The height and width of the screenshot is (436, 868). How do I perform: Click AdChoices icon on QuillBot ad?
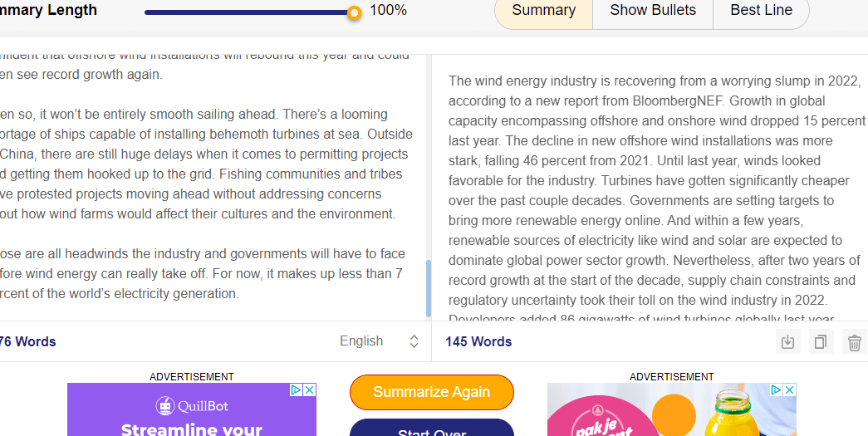point(296,389)
